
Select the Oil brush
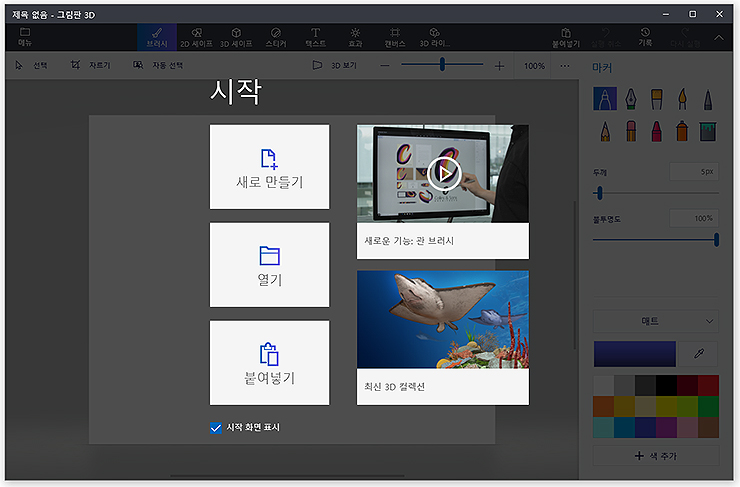[656, 99]
